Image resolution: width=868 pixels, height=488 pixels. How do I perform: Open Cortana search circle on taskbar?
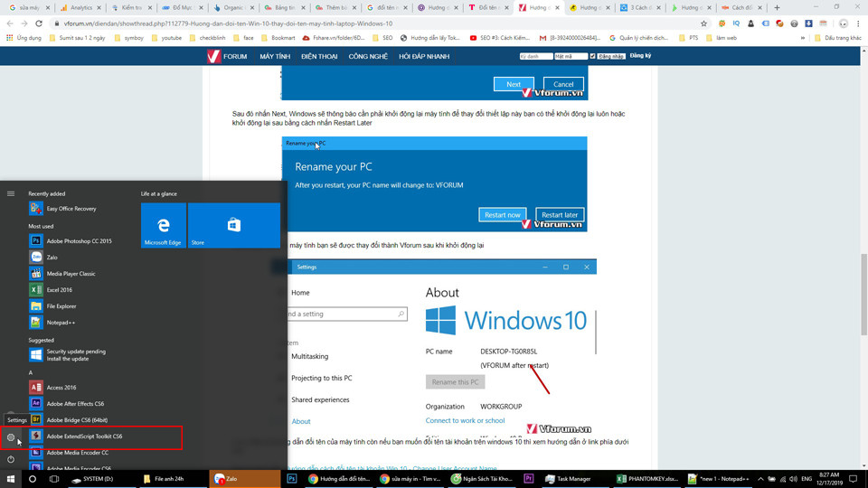(x=33, y=479)
